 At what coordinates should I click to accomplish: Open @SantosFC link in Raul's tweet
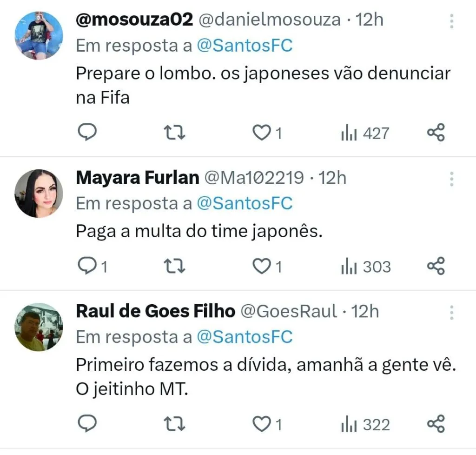click(x=245, y=337)
